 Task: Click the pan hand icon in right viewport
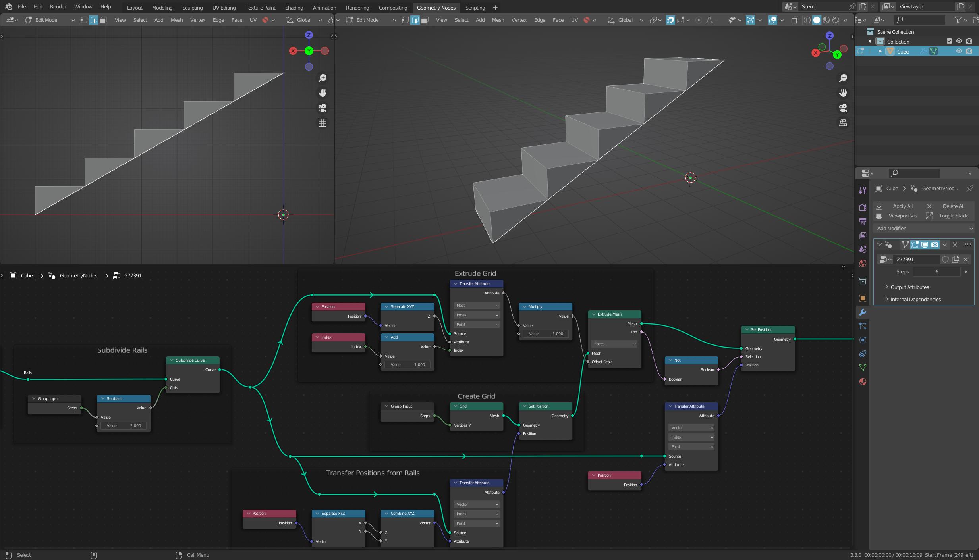(x=843, y=93)
